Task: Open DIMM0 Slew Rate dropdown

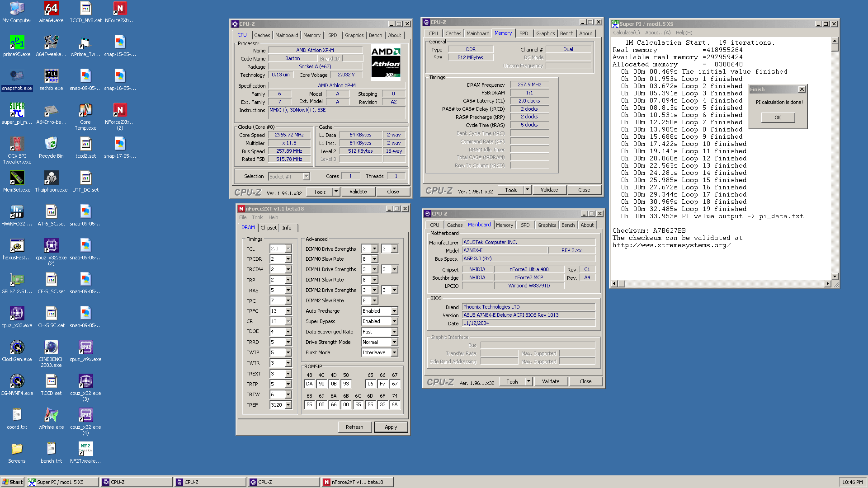Action: [x=374, y=259]
